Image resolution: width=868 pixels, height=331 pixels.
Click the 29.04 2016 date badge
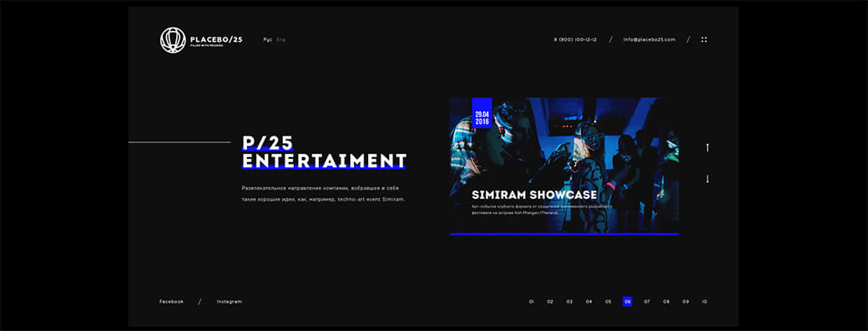click(x=482, y=113)
